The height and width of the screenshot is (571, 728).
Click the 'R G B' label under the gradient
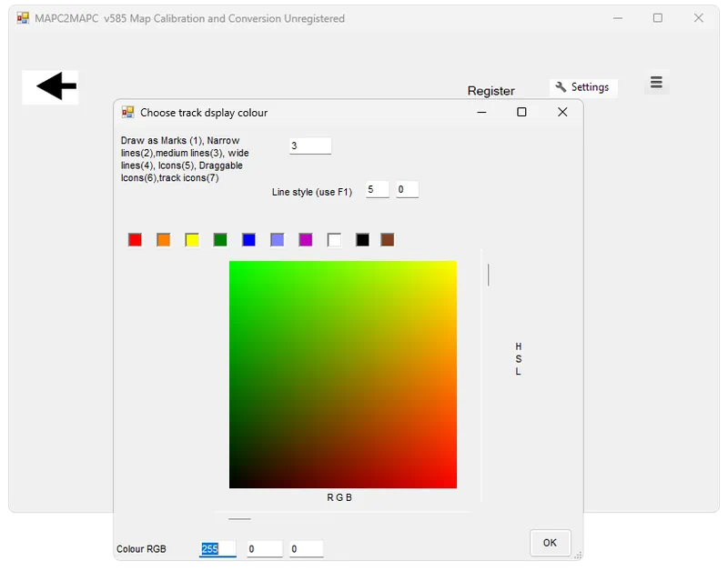tap(339, 497)
